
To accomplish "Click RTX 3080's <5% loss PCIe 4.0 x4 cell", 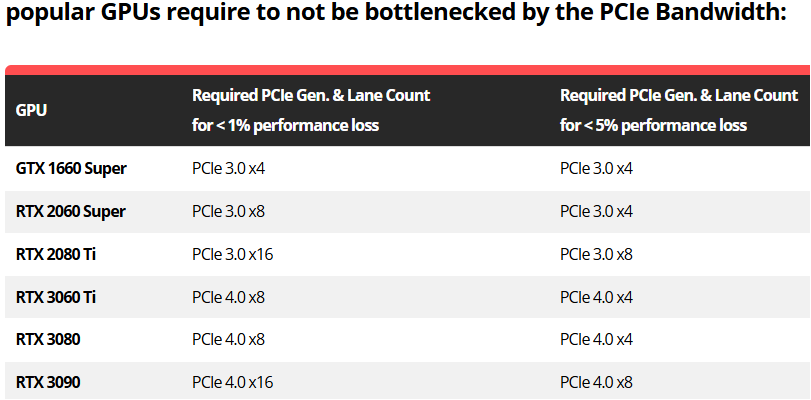I will 596,339.
